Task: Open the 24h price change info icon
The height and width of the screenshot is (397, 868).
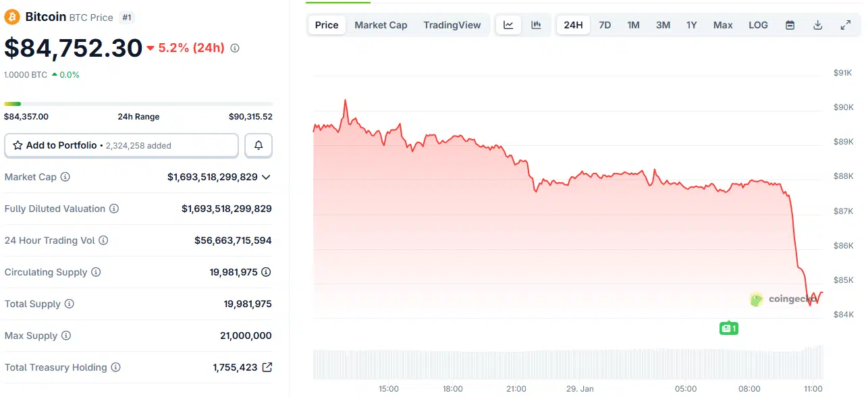Action: [234, 48]
